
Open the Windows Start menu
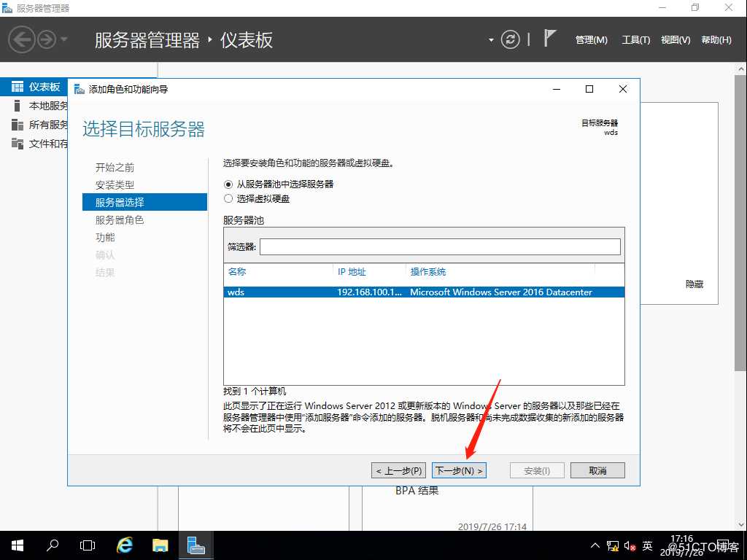18,545
